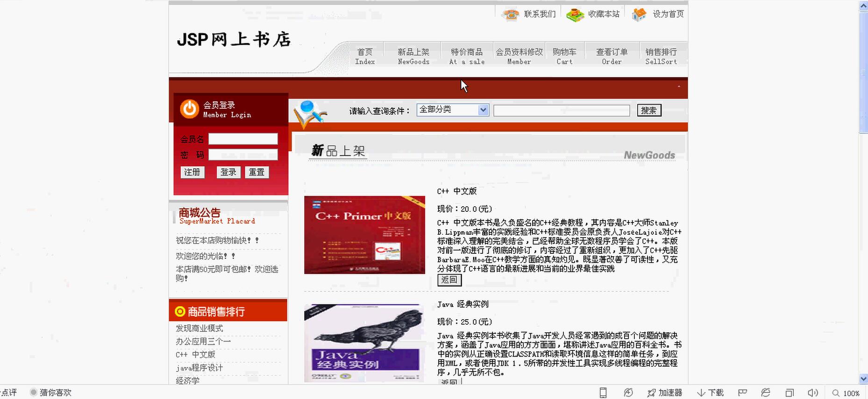Screen dimensions: 868x399
Task: Click the 搜索 search button
Action: point(649,111)
